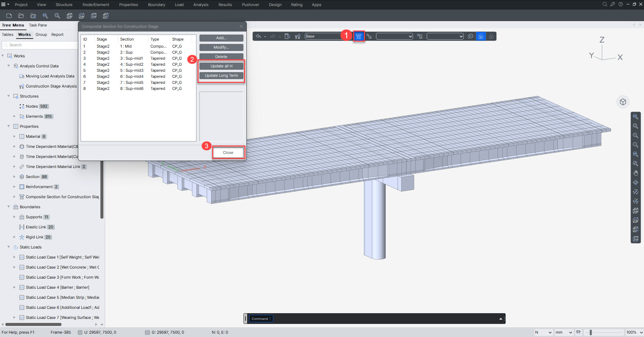Click the help question mark icon

click(620, 4)
